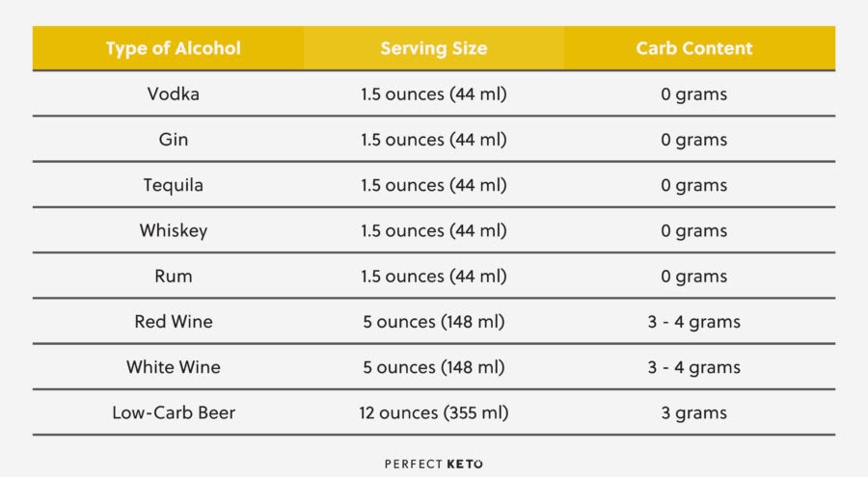Click Rum's 0 grams carb value

(694, 276)
